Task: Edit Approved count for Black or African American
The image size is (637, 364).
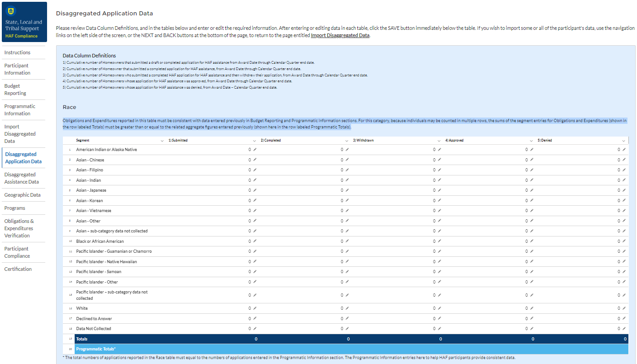Action: pos(532,241)
